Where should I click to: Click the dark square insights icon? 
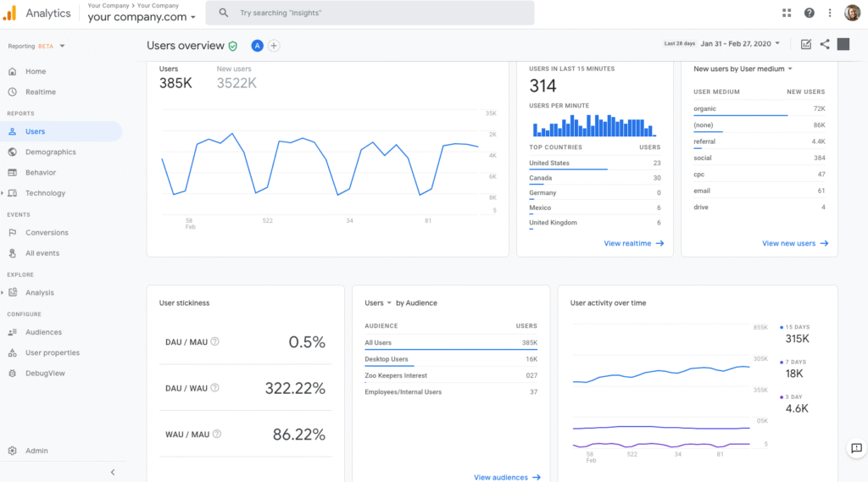843,44
